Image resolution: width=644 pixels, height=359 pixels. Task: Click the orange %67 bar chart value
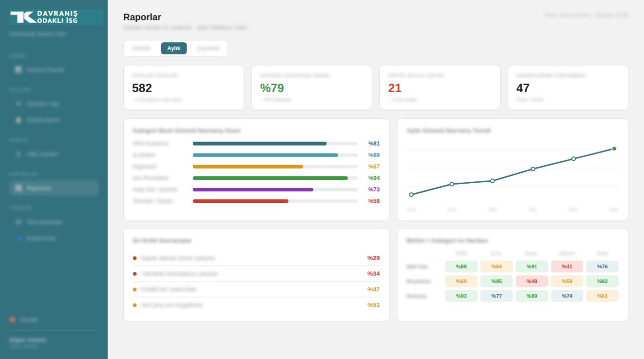[374, 167]
